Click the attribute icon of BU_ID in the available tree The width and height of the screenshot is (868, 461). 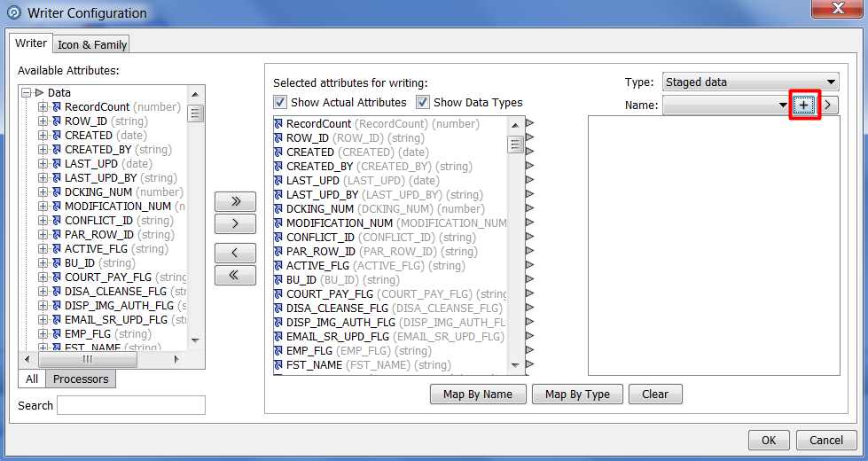pos(57,263)
